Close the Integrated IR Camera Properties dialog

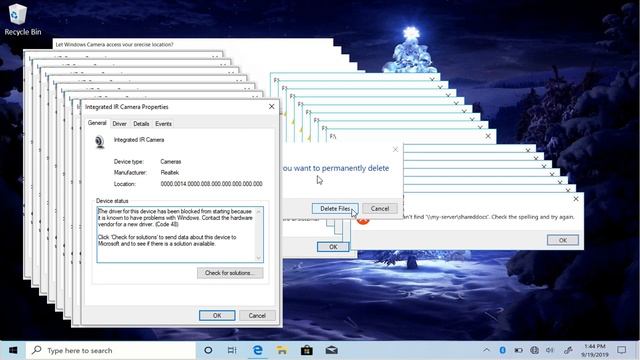click(271, 107)
